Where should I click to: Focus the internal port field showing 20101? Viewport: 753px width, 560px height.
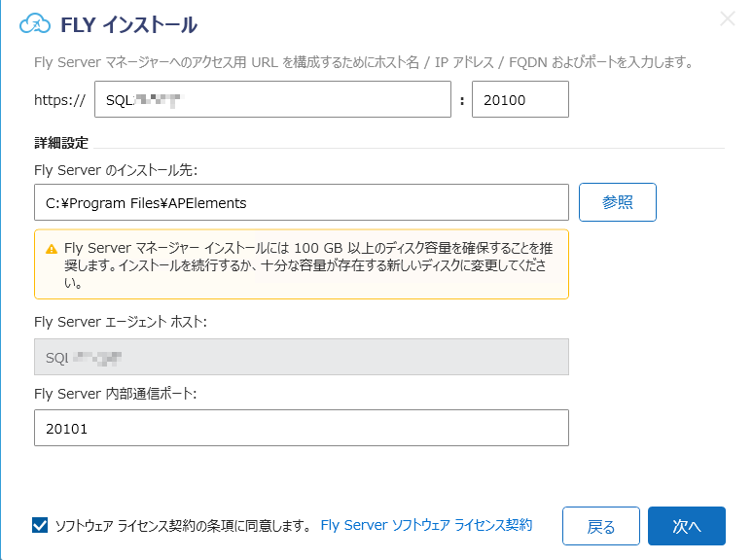coord(302,428)
